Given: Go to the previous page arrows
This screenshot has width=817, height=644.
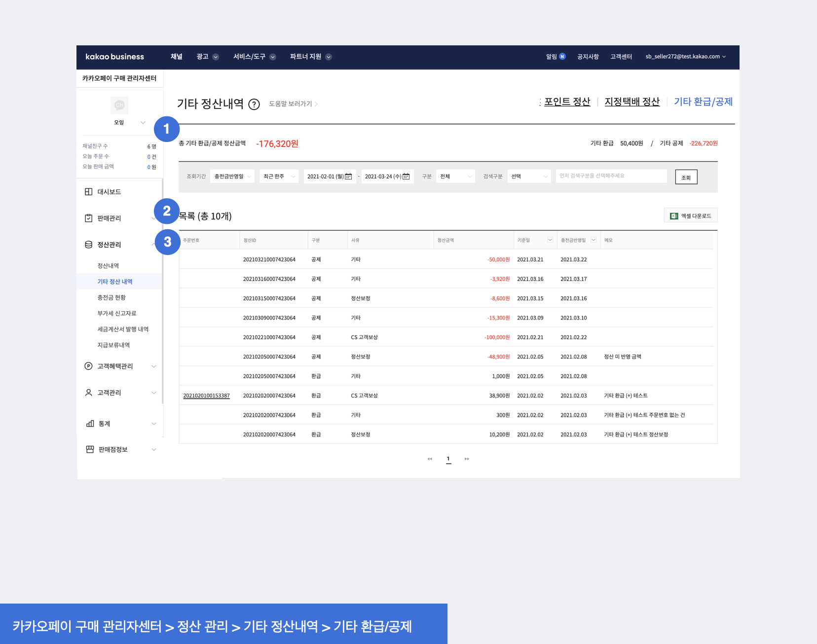Looking at the screenshot, I should pos(430,459).
